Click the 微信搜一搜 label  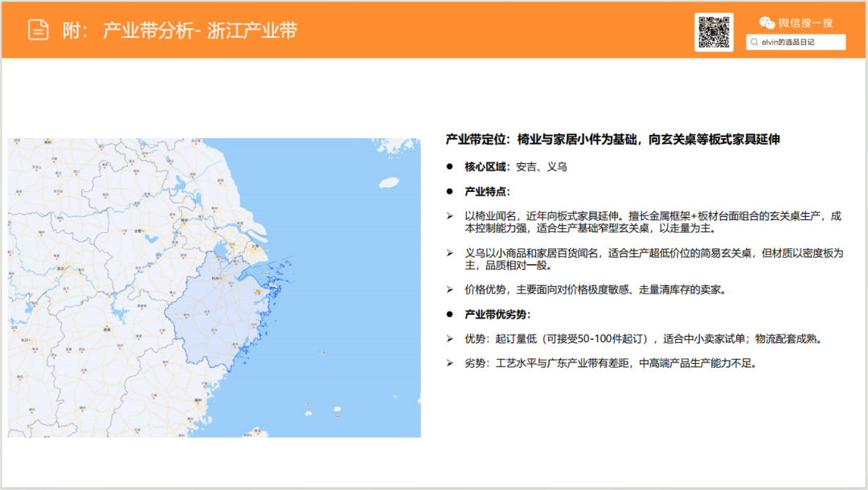[806, 22]
